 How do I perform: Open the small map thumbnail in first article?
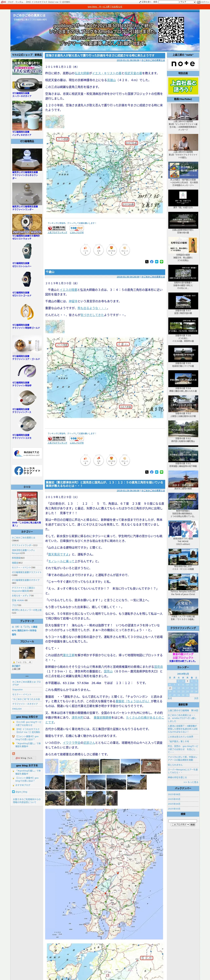(x=55, y=121)
